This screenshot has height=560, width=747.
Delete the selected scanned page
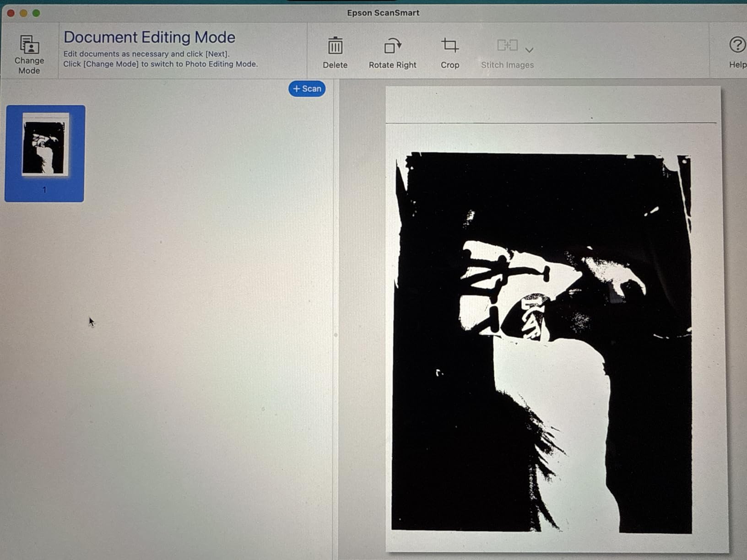[335, 53]
